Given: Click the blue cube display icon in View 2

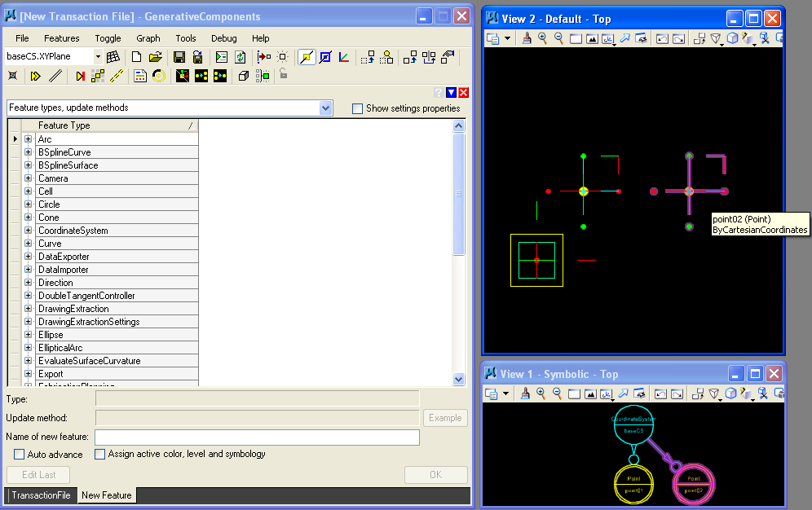Looking at the screenshot, I should click(x=732, y=38).
